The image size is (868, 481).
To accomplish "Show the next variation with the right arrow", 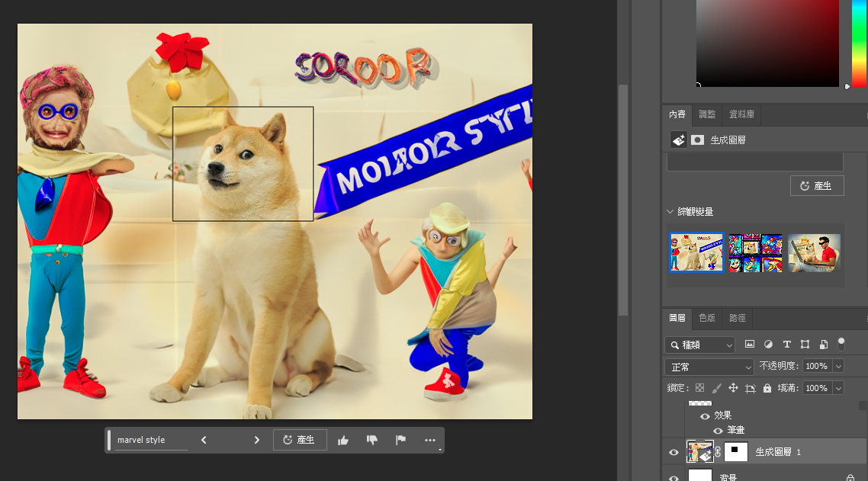I will (257, 440).
